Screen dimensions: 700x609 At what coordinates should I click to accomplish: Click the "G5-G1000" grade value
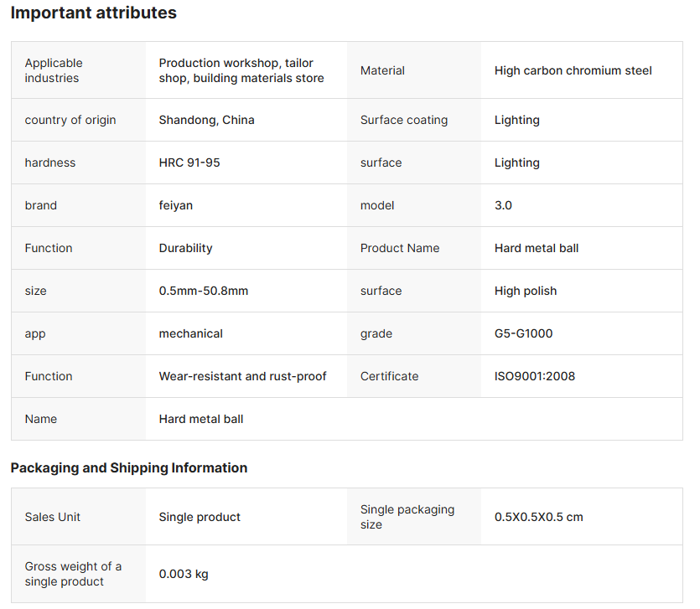[x=523, y=333]
